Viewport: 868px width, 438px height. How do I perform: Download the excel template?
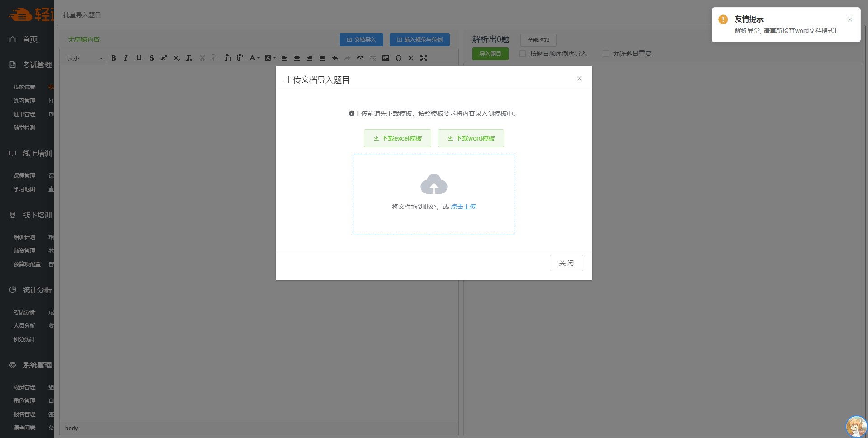397,138
